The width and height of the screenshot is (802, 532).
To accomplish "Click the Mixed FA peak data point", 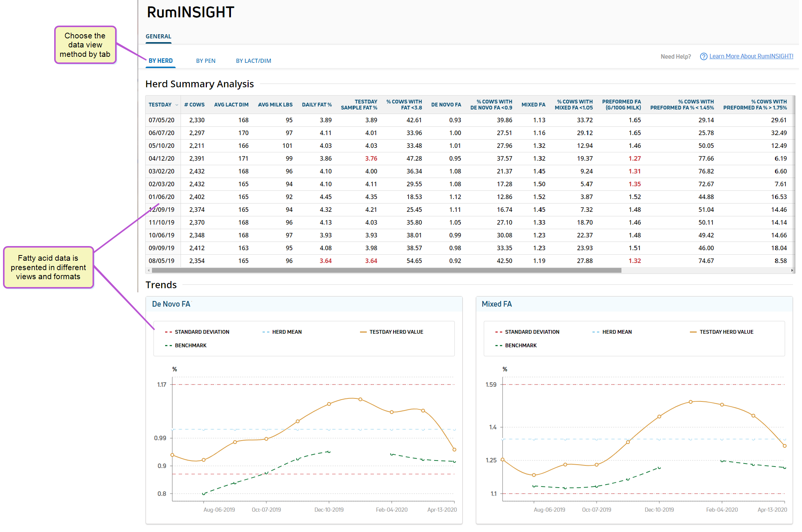I will click(691, 402).
